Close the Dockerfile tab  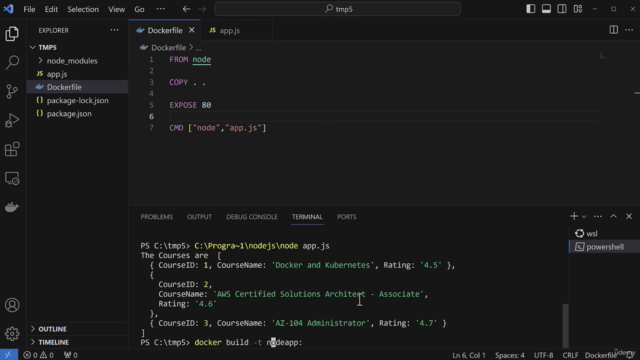(x=191, y=30)
